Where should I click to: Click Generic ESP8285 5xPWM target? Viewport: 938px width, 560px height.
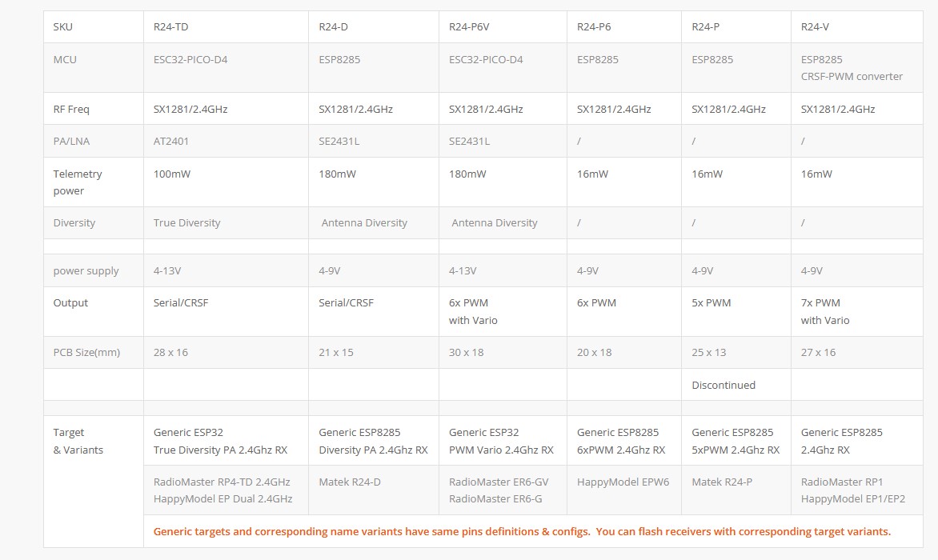736,441
